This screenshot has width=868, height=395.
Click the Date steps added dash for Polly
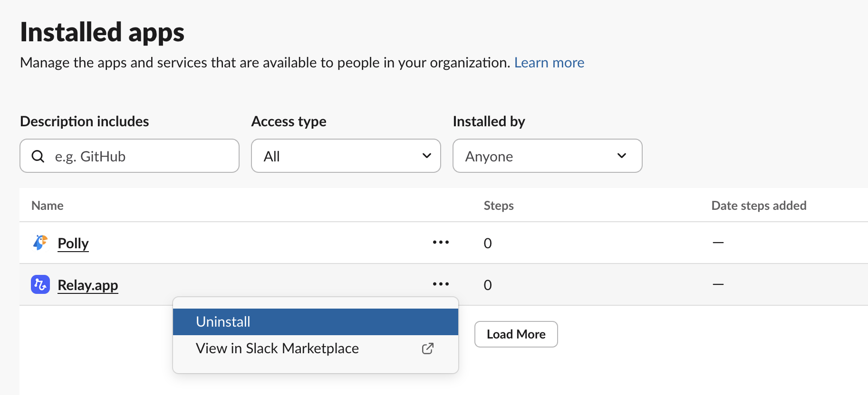click(x=718, y=243)
